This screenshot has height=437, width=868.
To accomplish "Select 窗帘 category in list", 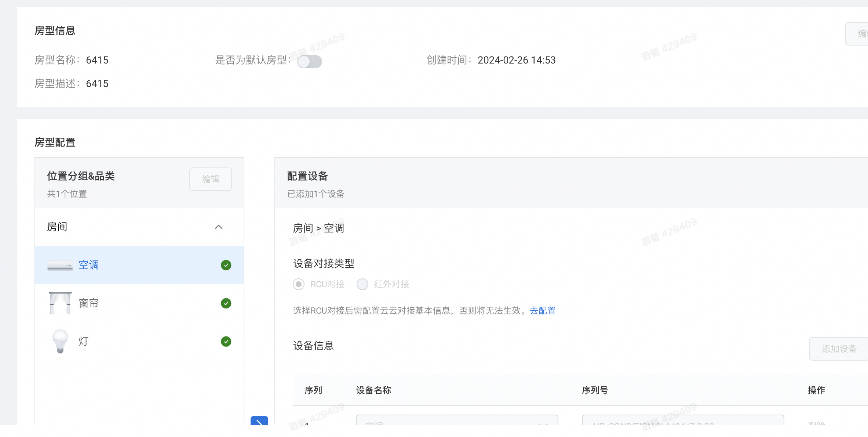I will [89, 303].
